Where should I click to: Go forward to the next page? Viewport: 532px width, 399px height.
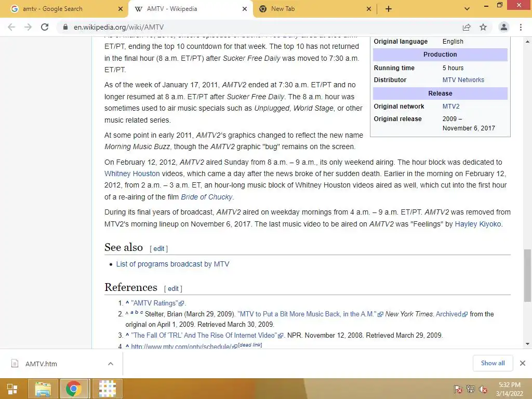[28, 27]
